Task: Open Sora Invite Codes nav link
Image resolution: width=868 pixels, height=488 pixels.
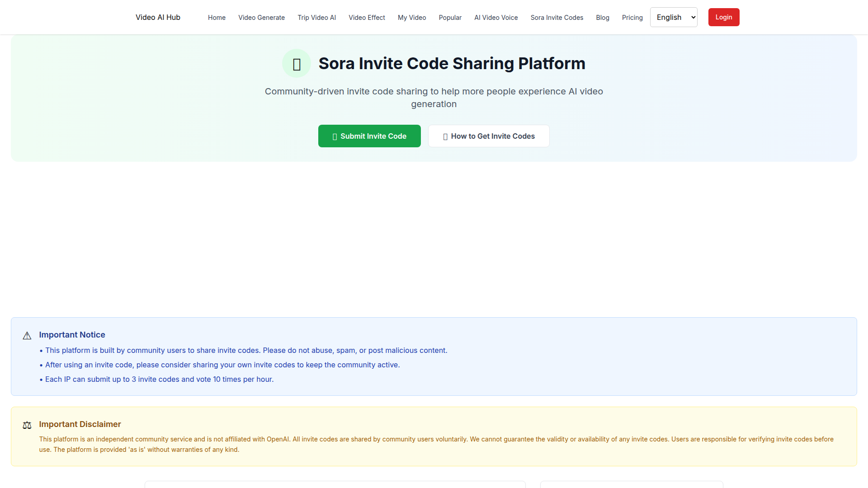Action: (557, 18)
